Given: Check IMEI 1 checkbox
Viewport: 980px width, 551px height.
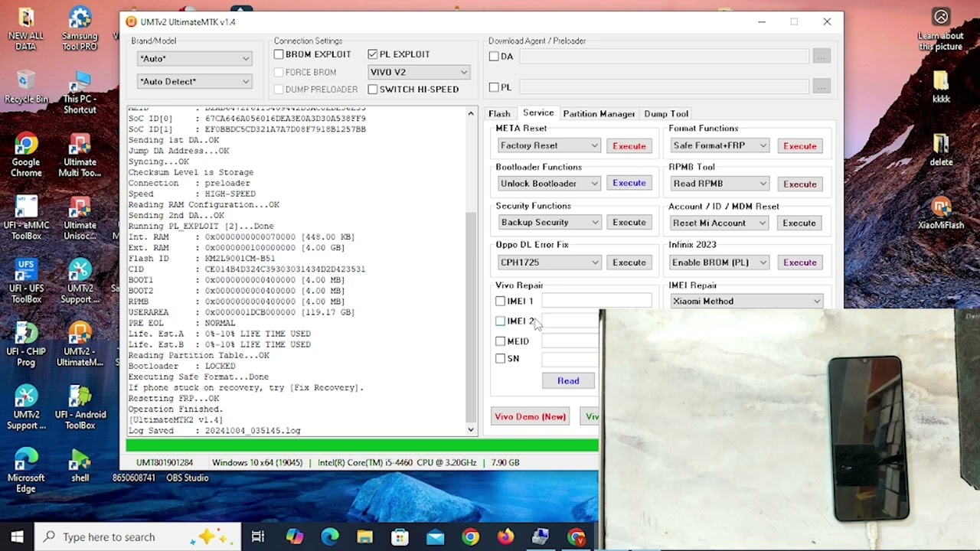Looking at the screenshot, I should coord(501,302).
